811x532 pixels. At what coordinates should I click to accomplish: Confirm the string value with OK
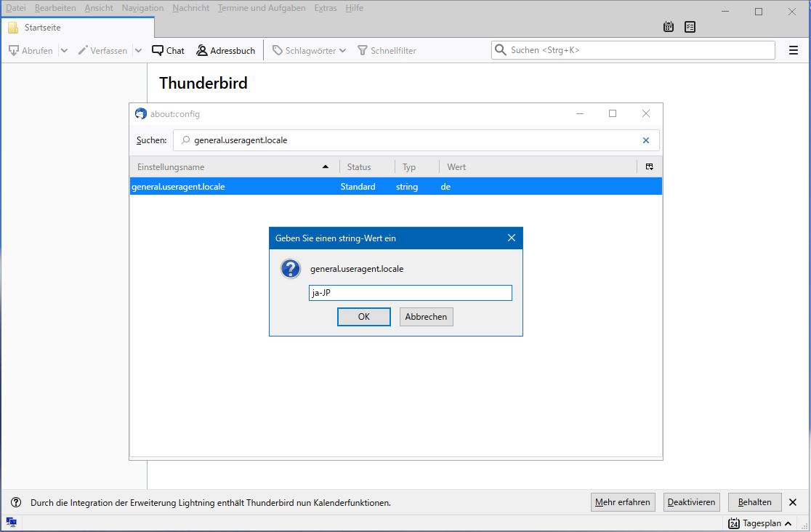pos(364,317)
